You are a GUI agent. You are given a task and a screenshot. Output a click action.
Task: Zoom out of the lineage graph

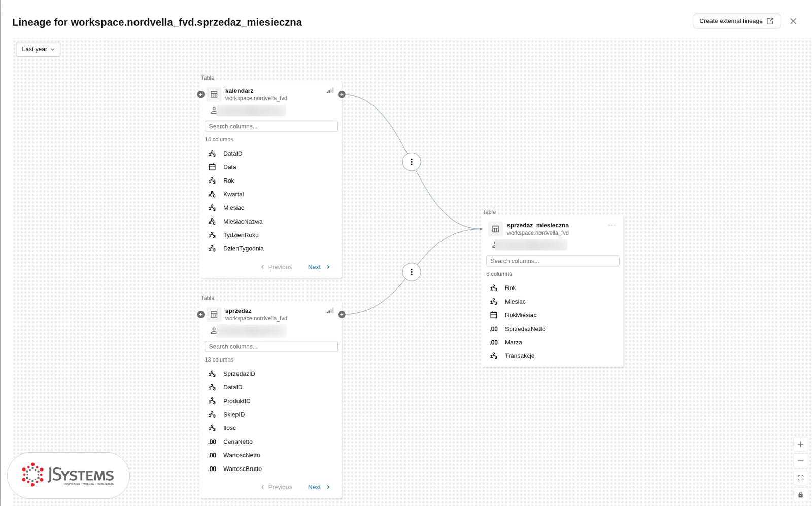800,461
